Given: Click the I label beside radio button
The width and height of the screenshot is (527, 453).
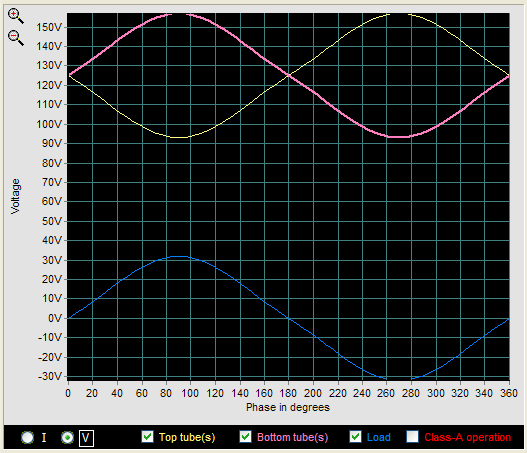Looking at the screenshot, I should [x=44, y=437].
